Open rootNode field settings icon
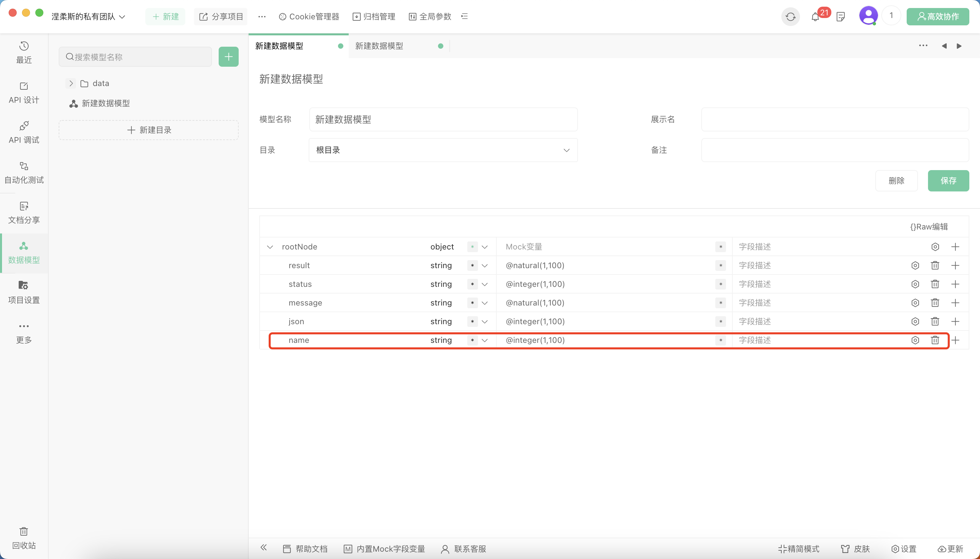Screen dimensions: 980x559 pyautogui.click(x=935, y=247)
